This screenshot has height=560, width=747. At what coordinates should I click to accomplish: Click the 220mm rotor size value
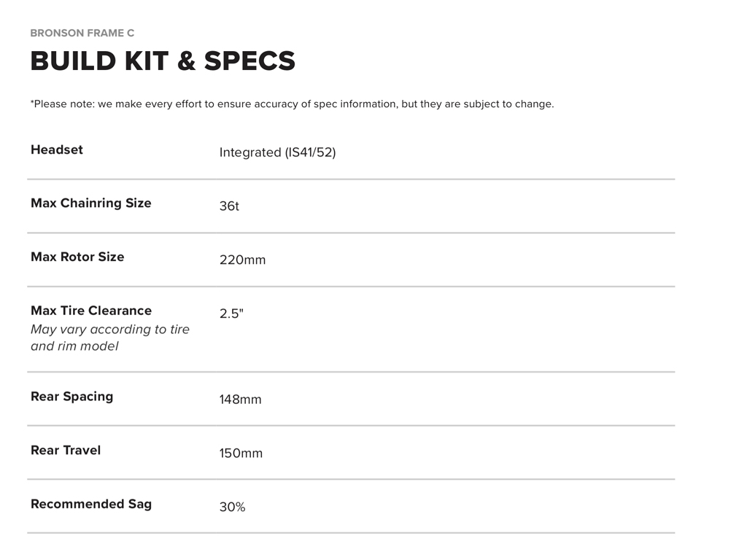click(x=242, y=260)
